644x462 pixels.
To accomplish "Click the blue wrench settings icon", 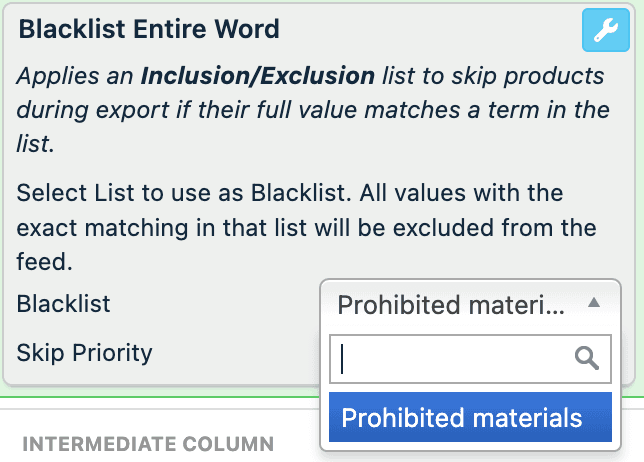I will click(605, 31).
